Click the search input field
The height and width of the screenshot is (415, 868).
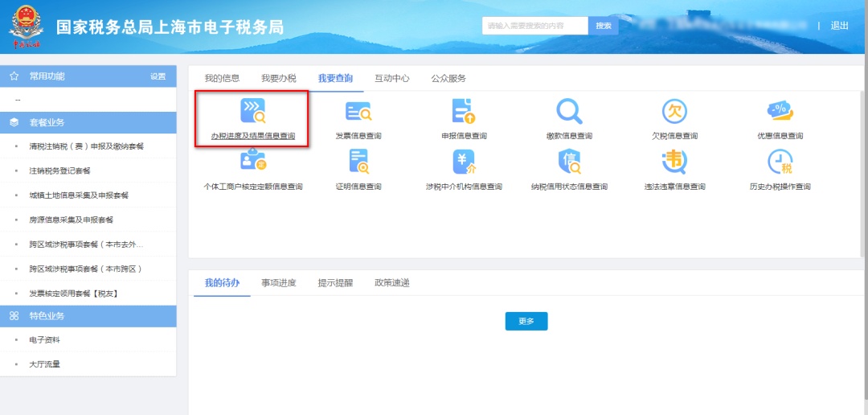(535, 26)
